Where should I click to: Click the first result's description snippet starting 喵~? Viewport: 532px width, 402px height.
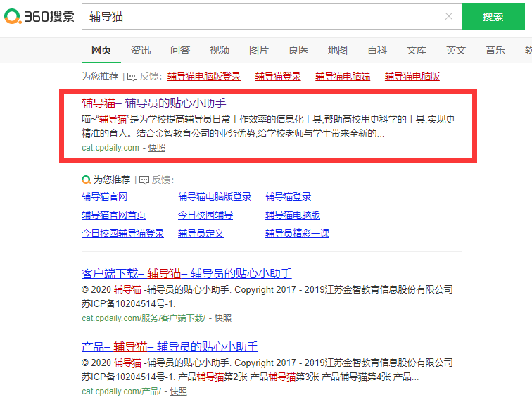pos(268,126)
